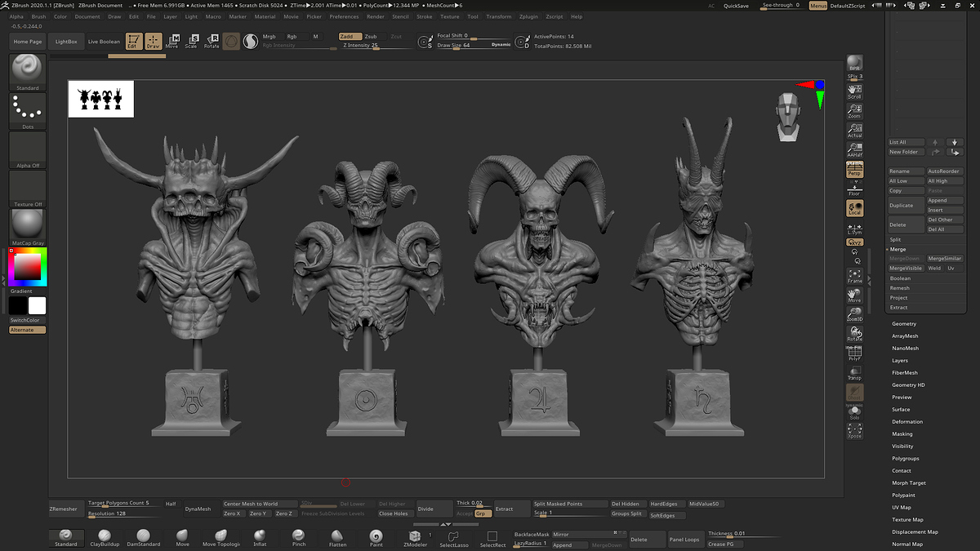Switch to Rotate gizmo mode
The width and height of the screenshot is (980, 551).
point(212,41)
